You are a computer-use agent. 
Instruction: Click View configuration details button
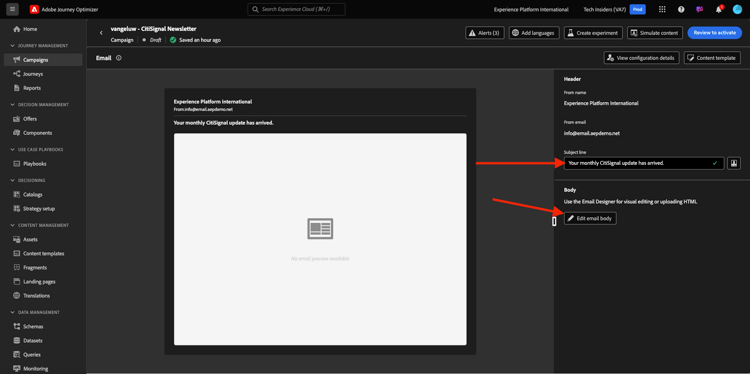click(x=641, y=58)
